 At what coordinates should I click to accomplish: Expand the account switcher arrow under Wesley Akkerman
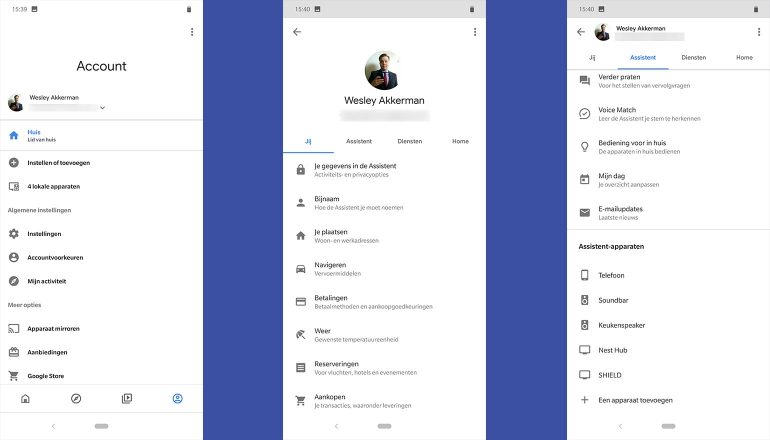[102, 107]
